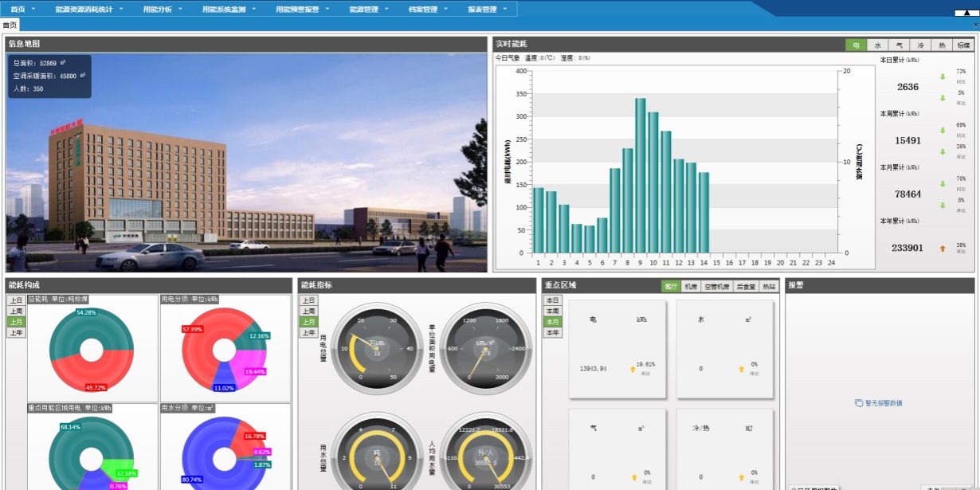Click the 机房 button in 重点区域
This screenshot has height=490, width=980.
[x=690, y=286]
